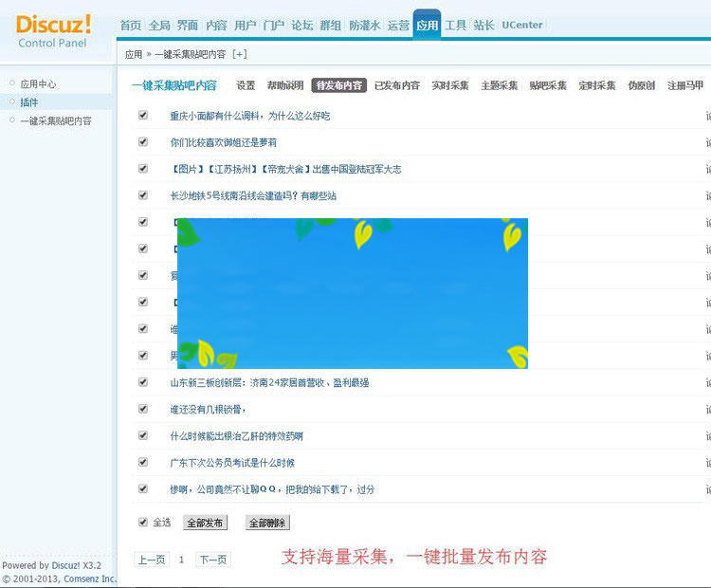Select 一键采集贴吧内容 in the sidebar

click(x=56, y=120)
